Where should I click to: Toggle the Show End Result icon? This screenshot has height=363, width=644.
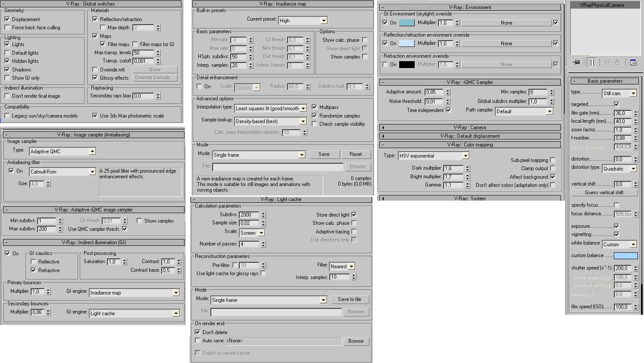coord(592,62)
